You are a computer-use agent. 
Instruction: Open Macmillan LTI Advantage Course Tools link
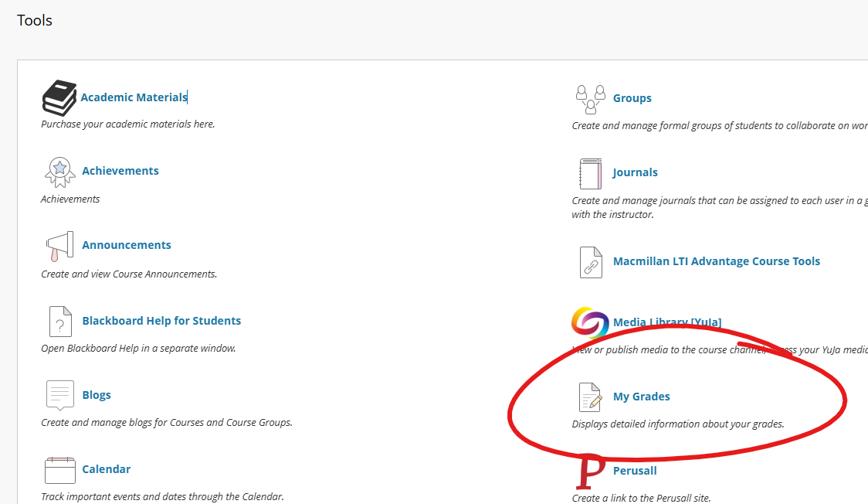click(717, 261)
